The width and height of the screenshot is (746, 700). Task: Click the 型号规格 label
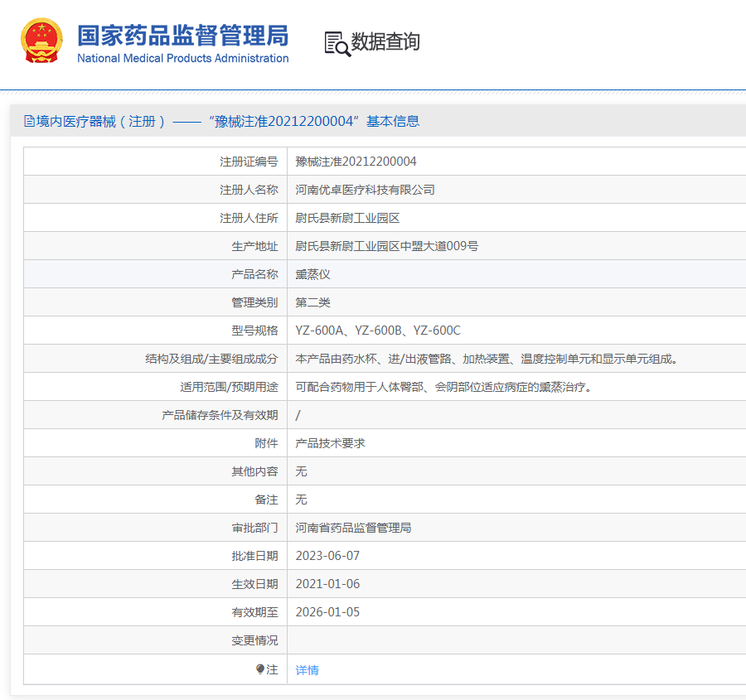(x=254, y=331)
